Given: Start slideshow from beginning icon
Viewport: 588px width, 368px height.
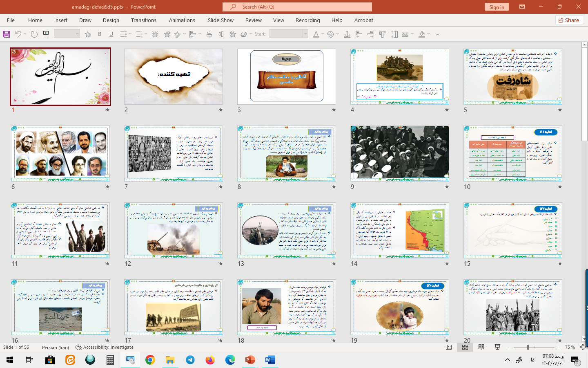Looking at the screenshot, I should coord(46,34).
